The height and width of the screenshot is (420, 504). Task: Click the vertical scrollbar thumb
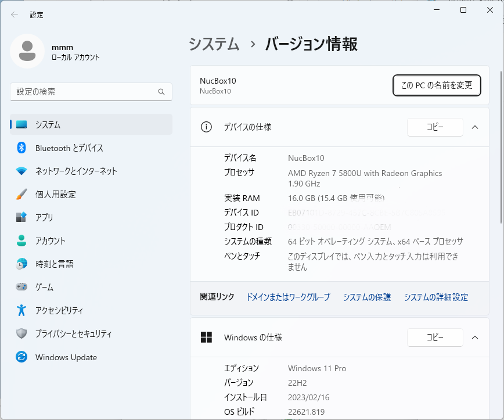[x=501, y=146]
